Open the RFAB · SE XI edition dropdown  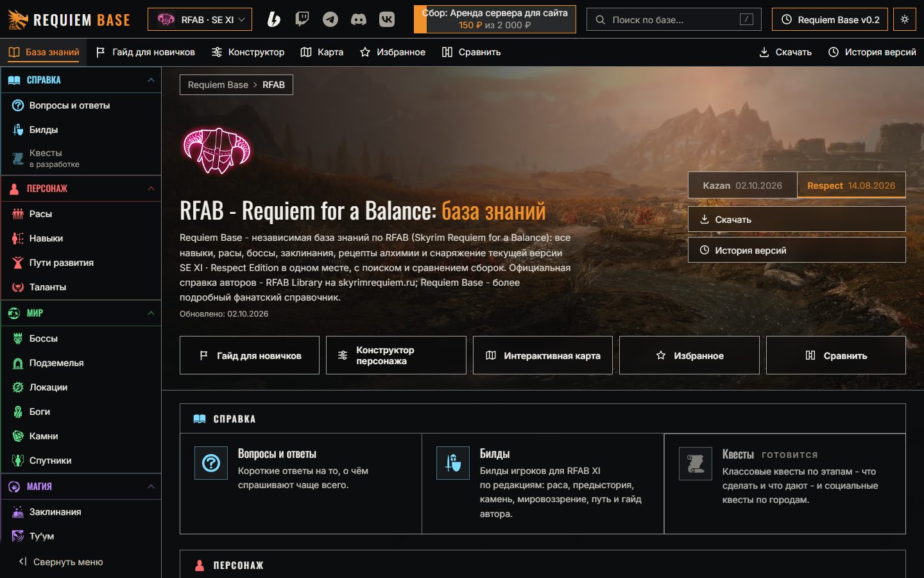pyautogui.click(x=200, y=19)
